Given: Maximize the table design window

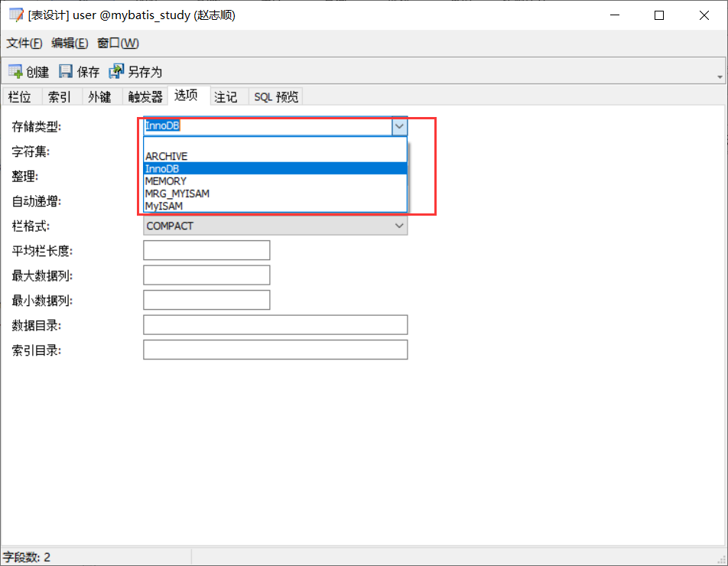Looking at the screenshot, I should tap(659, 15).
